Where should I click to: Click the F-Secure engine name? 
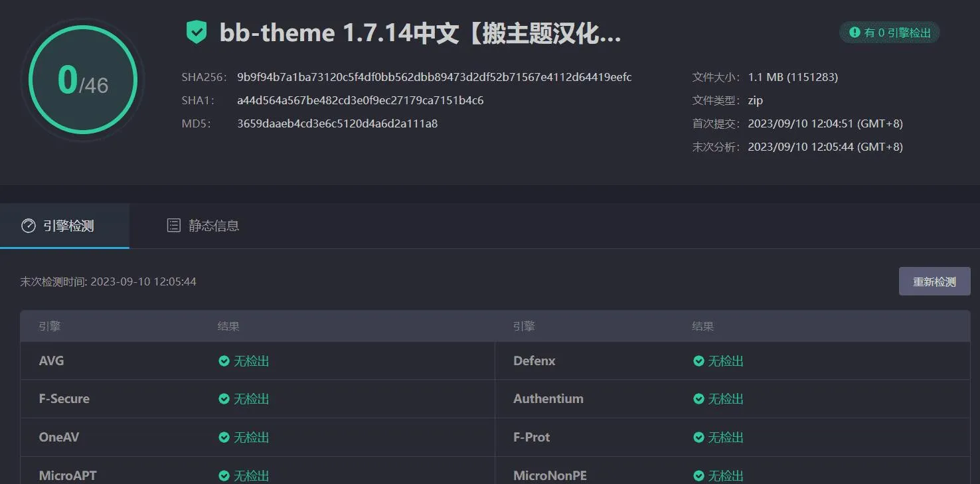[x=64, y=399]
